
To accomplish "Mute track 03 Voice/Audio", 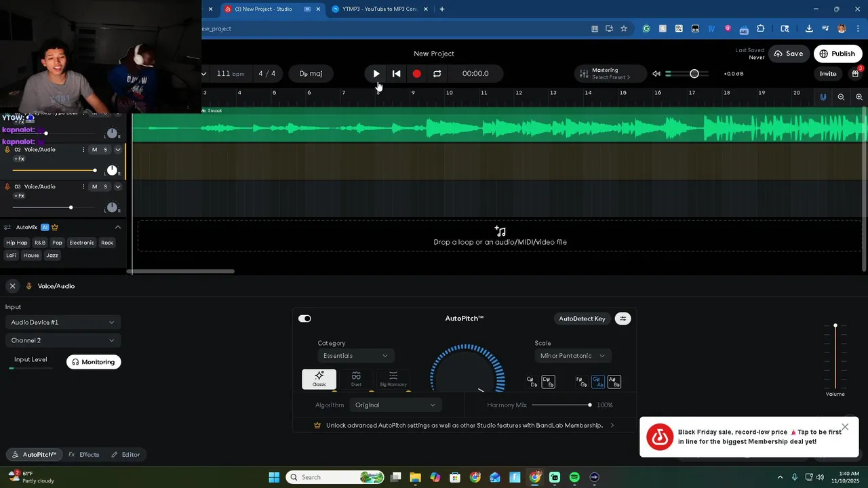I will pos(94,186).
